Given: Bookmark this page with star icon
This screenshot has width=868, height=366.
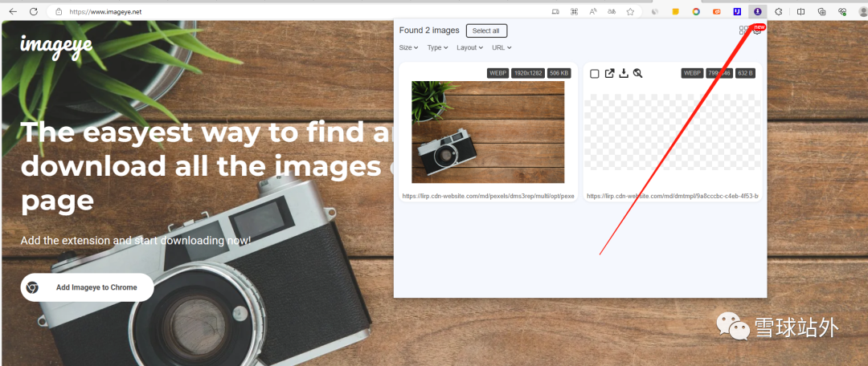Looking at the screenshot, I should point(630,12).
